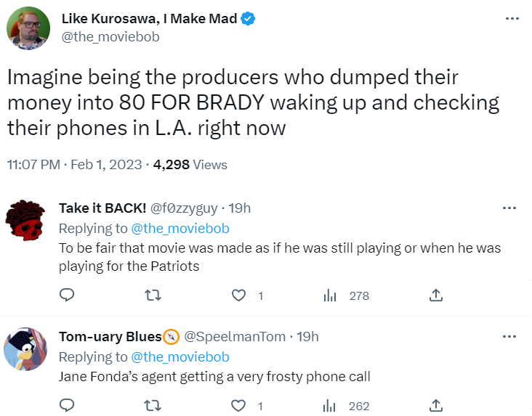The height and width of the screenshot is (416, 532).
Task: Open the Like Kurosawa, I Make Mad profile
Action: 149,18
